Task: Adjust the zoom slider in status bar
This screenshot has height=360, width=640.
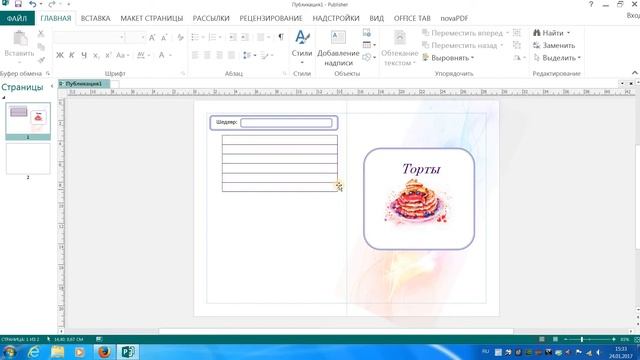Action: click(582, 339)
